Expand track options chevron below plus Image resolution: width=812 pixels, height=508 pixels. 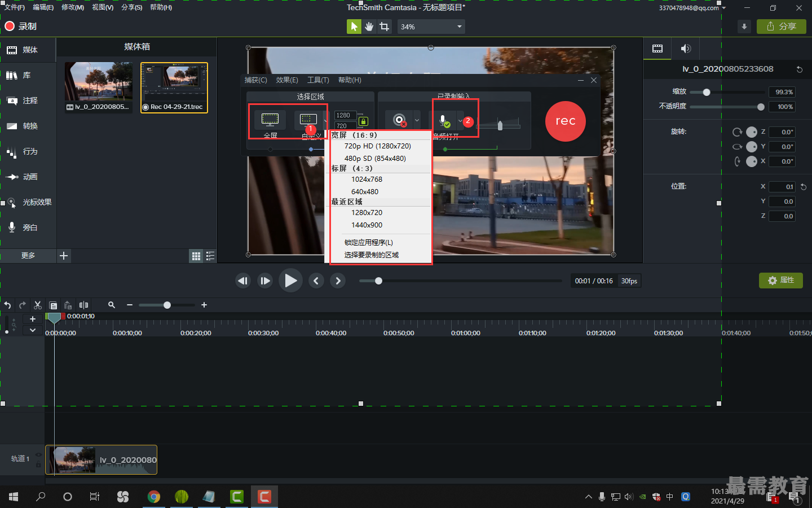(x=33, y=330)
